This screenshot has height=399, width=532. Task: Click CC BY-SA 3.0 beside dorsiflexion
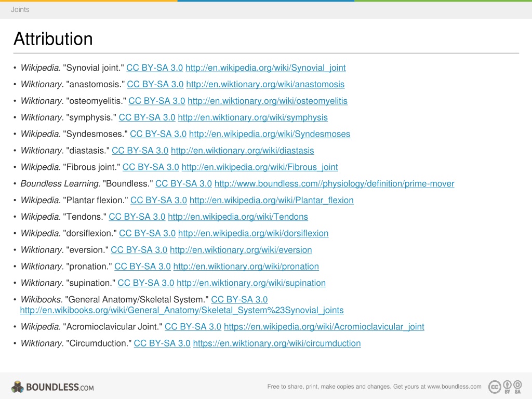(147, 233)
